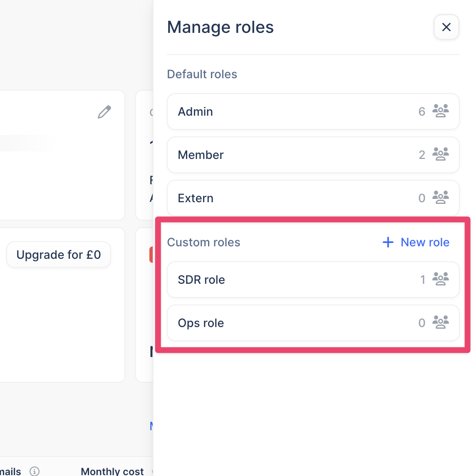This screenshot has width=476, height=476.
Task: Click the SDR role count 1
Action: [422, 280]
